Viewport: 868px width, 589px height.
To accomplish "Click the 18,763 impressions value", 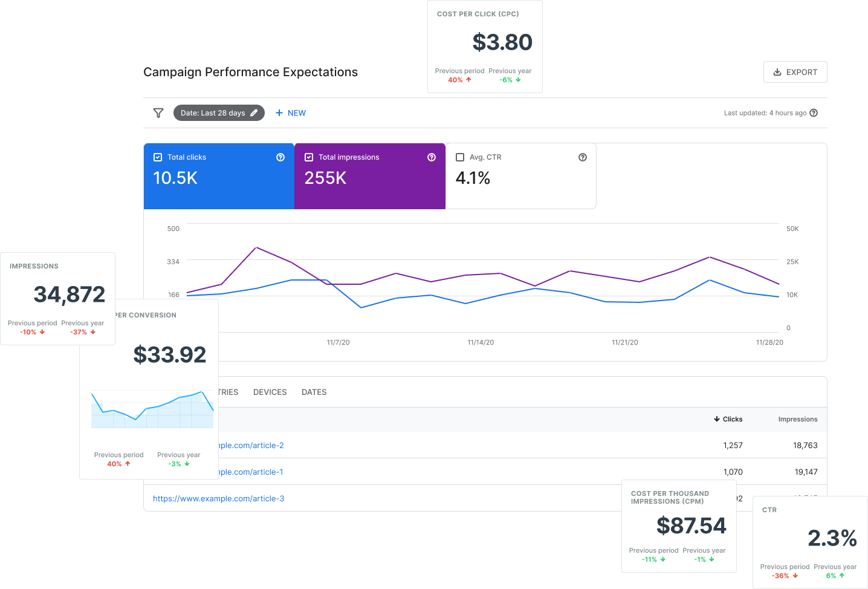I will pyautogui.click(x=805, y=446).
